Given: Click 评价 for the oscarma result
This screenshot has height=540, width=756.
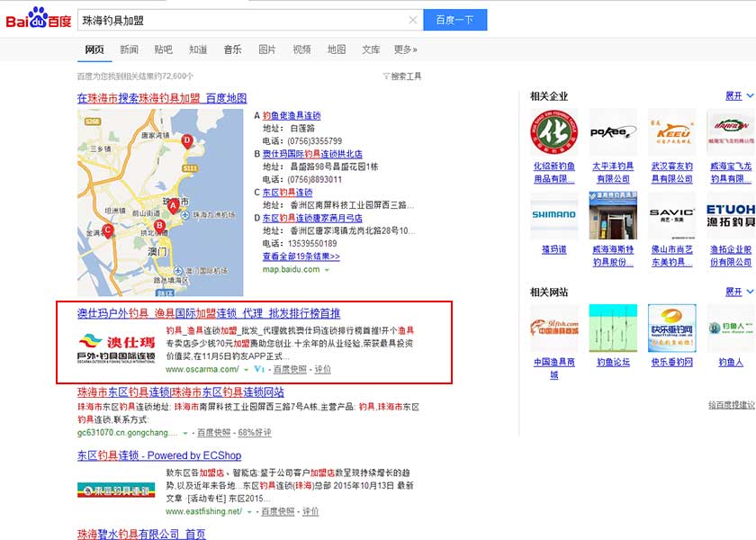Looking at the screenshot, I should click(x=322, y=369).
